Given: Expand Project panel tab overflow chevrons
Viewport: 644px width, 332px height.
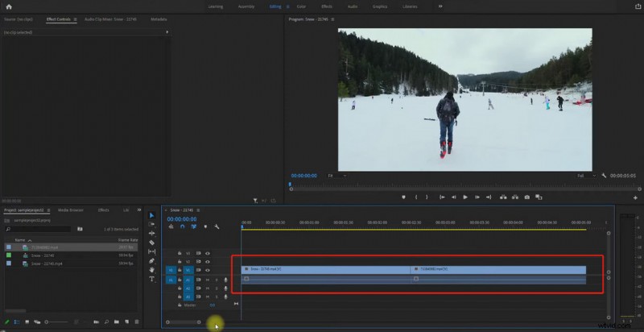Looking at the screenshot, I should 138,210.
